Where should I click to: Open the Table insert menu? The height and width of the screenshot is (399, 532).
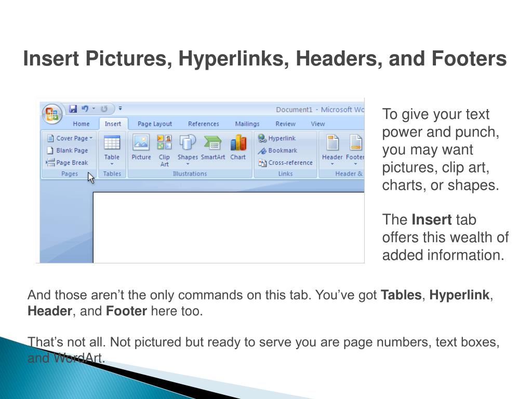(112, 150)
